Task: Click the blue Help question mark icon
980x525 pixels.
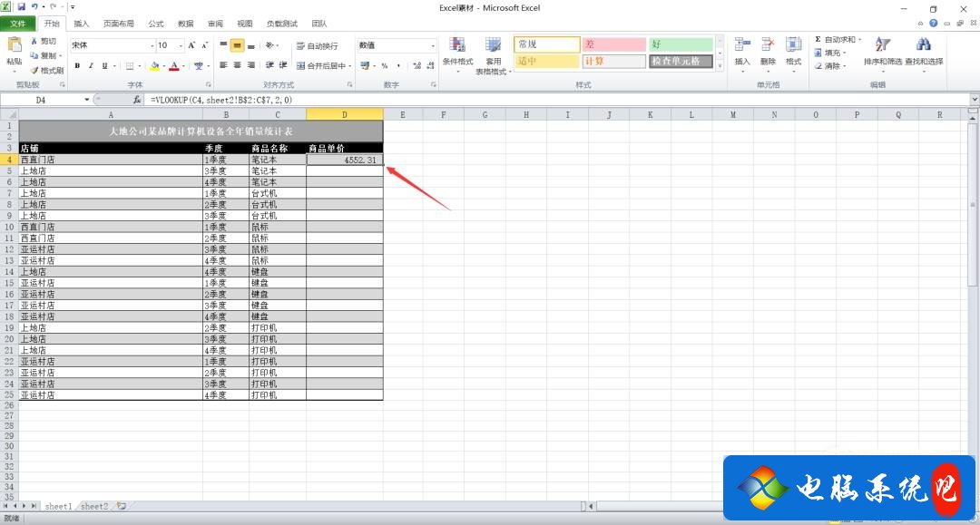Action: coord(933,23)
